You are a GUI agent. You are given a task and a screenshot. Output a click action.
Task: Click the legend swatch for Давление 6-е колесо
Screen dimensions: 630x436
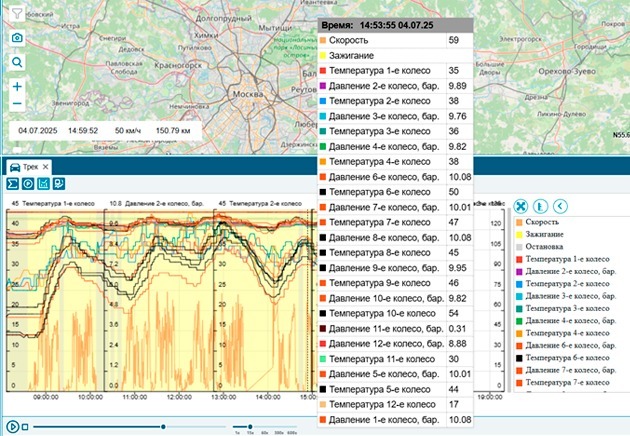click(519, 346)
